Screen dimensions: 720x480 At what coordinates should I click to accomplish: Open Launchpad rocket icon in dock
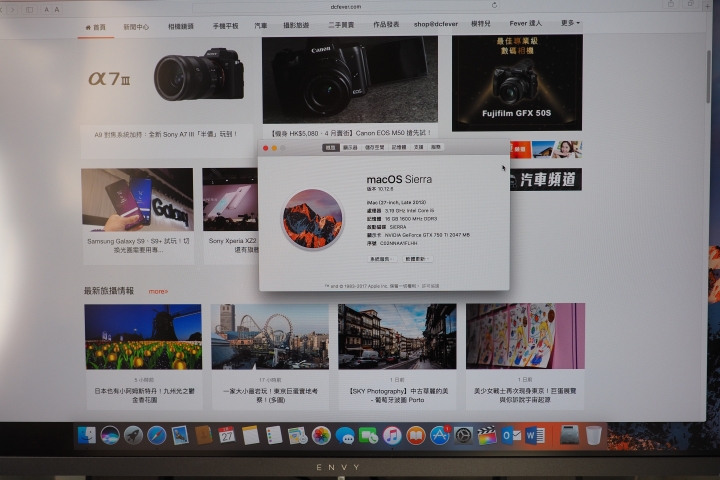(x=133, y=435)
